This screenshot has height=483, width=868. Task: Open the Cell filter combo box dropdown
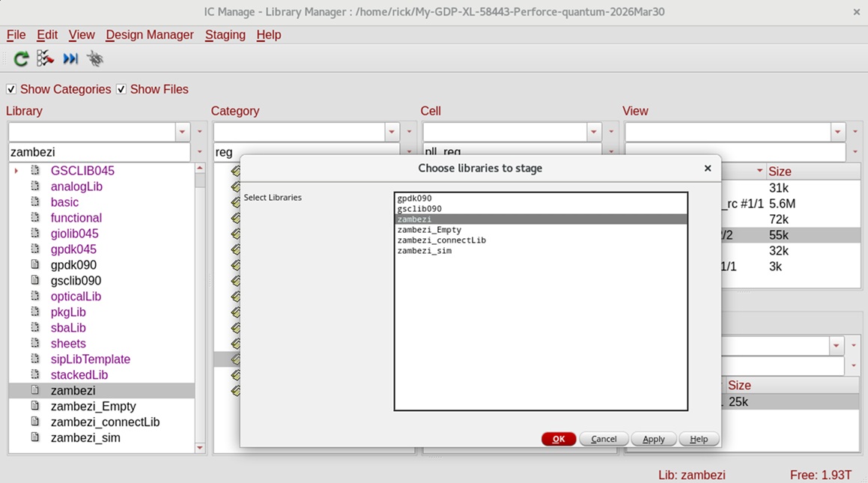click(593, 132)
